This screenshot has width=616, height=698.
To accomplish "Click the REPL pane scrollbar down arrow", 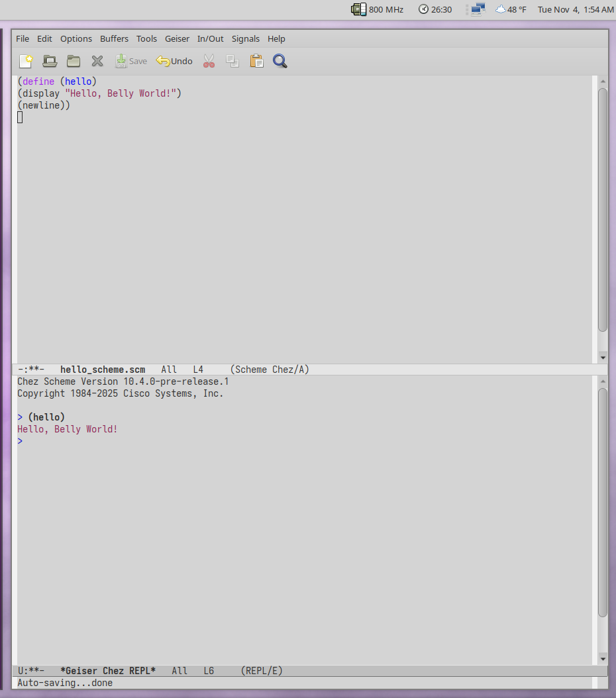I will [x=603, y=659].
